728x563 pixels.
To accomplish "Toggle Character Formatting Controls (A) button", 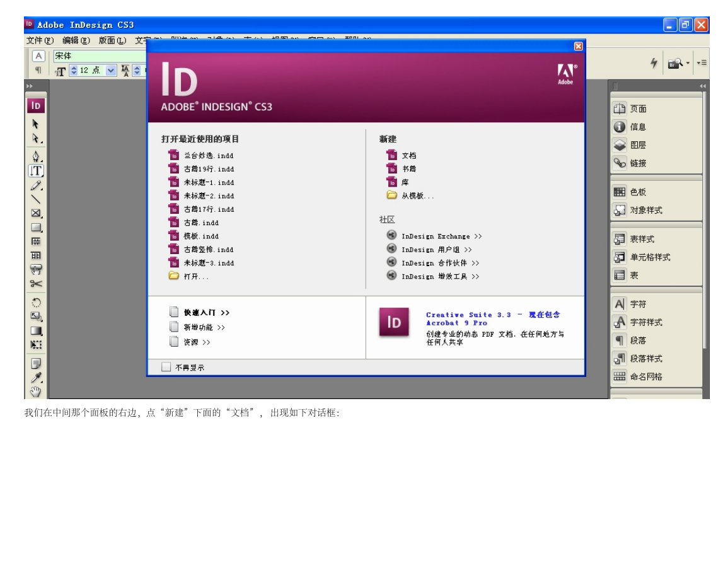I will pyautogui.click(x=38, y=55).
